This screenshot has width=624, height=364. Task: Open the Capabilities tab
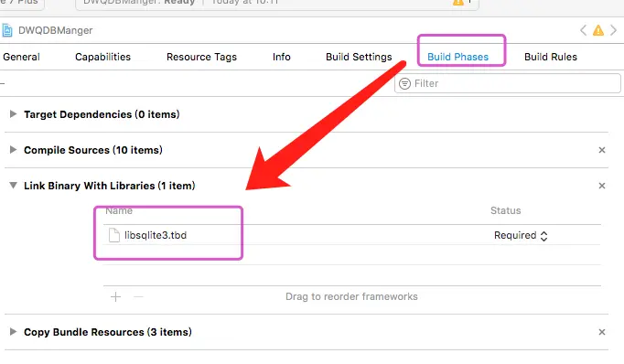(x=102, y=57)
